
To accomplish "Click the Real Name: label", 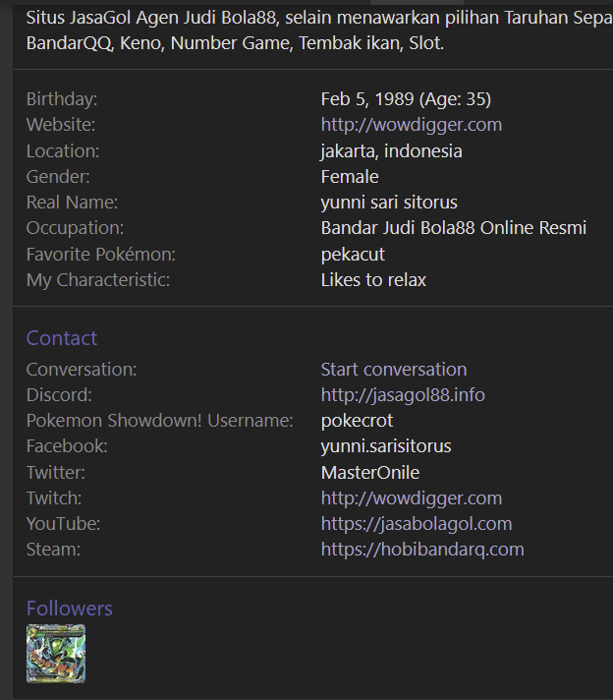I will (72, 203).
